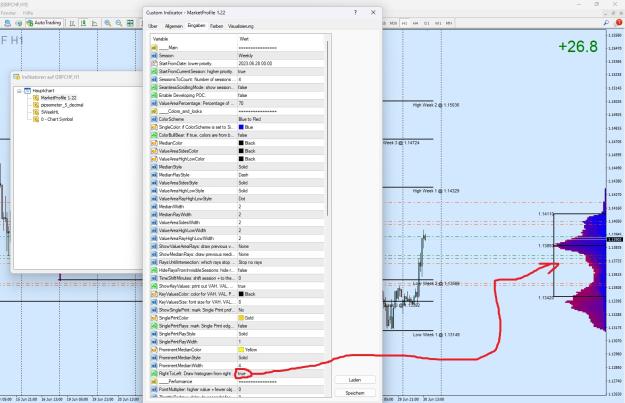Pick SinglePrintColor gold swatch
Screen dimensions: 625x403
(241, 318)
